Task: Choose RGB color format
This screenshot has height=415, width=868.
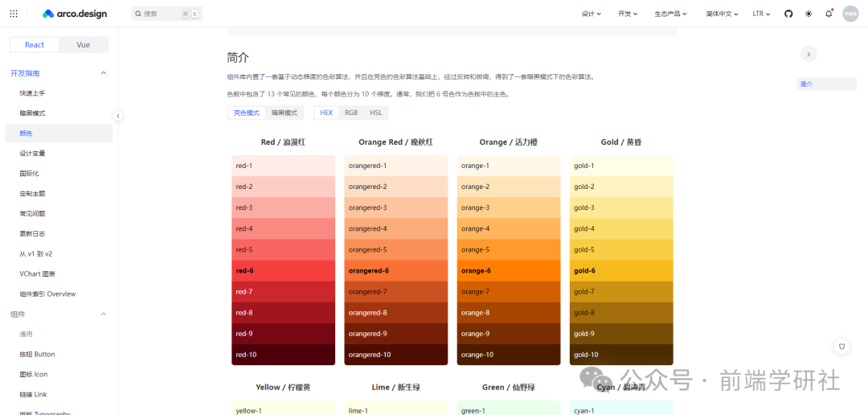Action: coord(351,113)
